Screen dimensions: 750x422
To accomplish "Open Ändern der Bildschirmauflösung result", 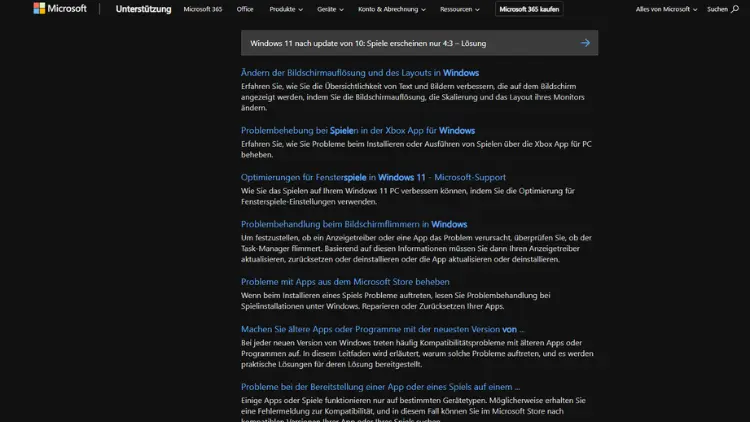I will (x=360, y=73).
